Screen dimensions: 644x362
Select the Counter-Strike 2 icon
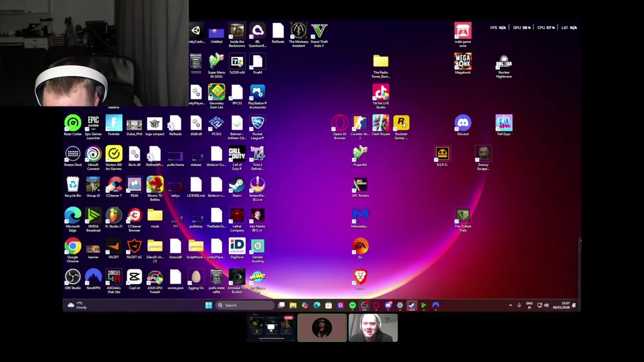(x=360, y=127)
